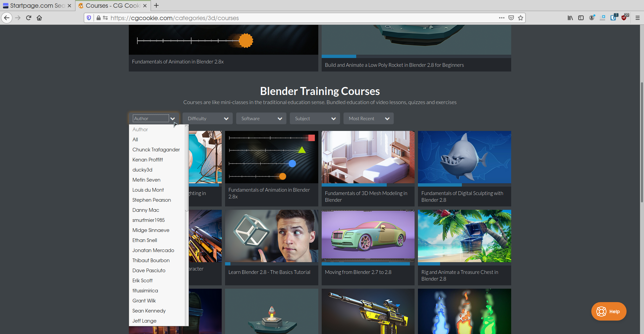Click the orange Help button
The width and height of the screenshot is (644, 334).
608,312
